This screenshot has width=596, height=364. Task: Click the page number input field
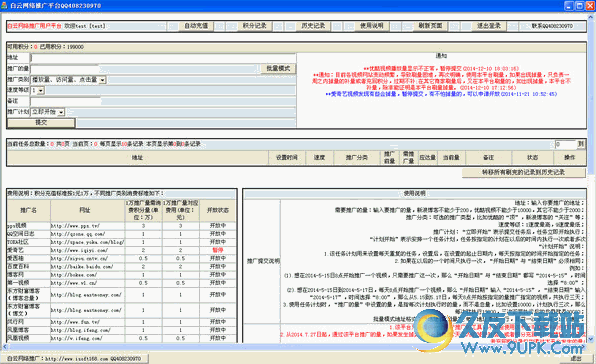[566, 144]
